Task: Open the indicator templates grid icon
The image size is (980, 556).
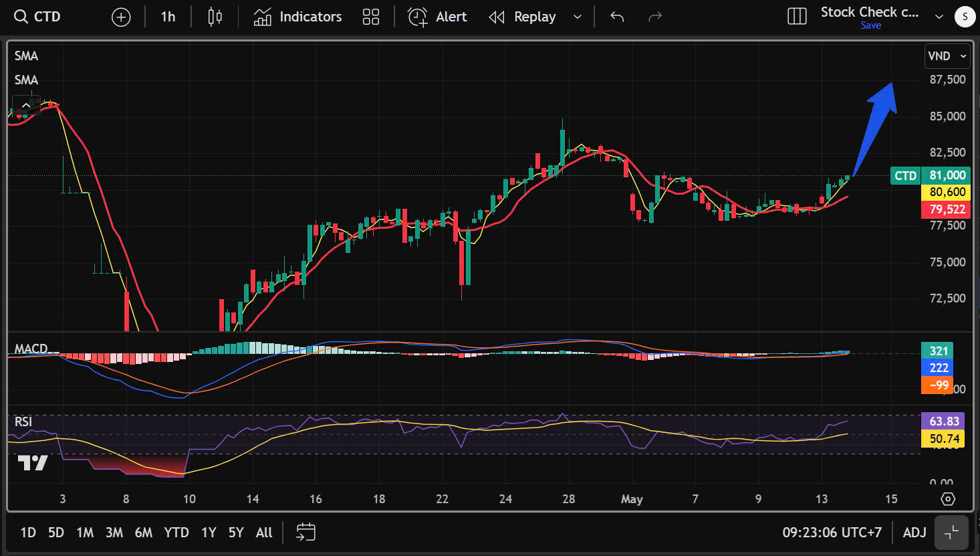Action: point(371,17)
